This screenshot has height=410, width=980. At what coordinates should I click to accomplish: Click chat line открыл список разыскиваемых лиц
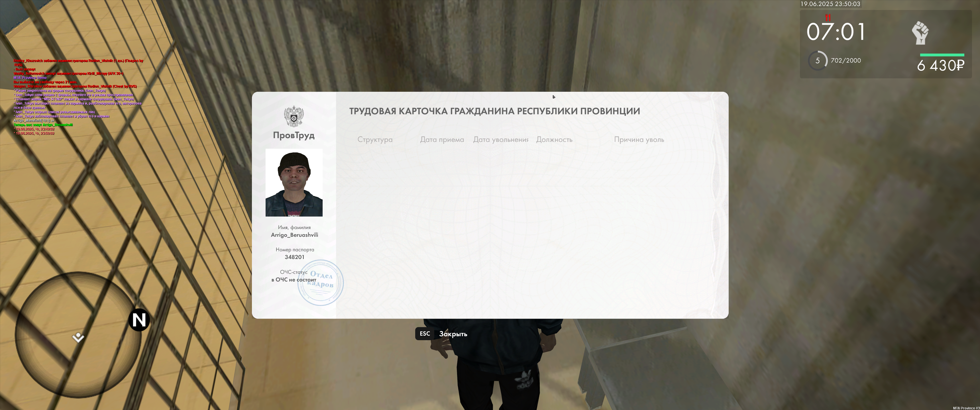click(54, 112)
